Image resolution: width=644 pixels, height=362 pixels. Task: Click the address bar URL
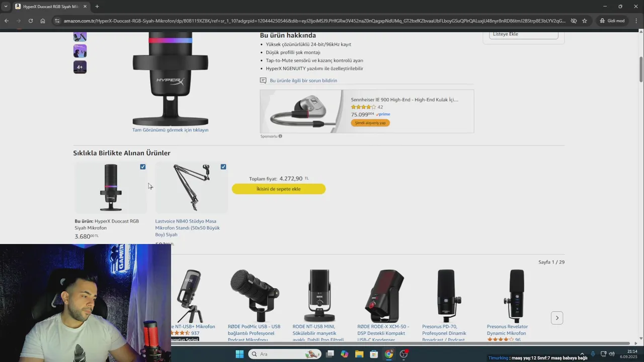click(314, 21)
